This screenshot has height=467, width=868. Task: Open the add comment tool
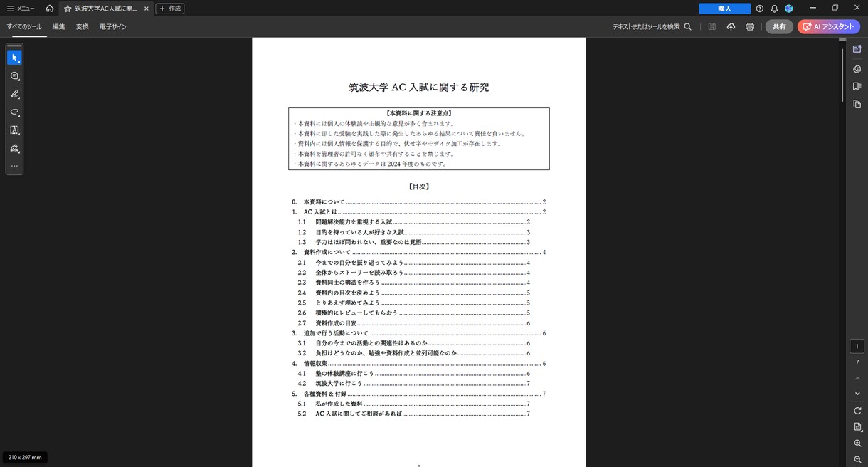click(14, 76)
